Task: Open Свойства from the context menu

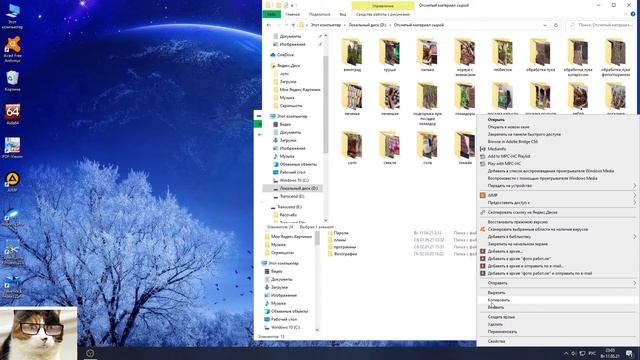Action: pos(557,341)
